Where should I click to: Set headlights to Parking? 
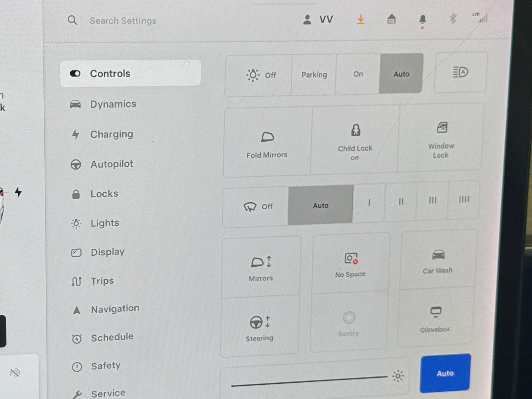coord(314,75)
